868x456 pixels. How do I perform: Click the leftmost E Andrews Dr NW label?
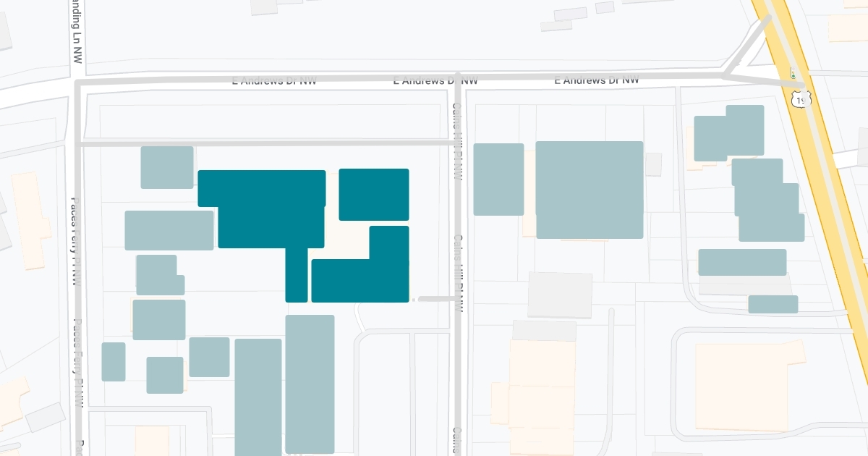274,81
